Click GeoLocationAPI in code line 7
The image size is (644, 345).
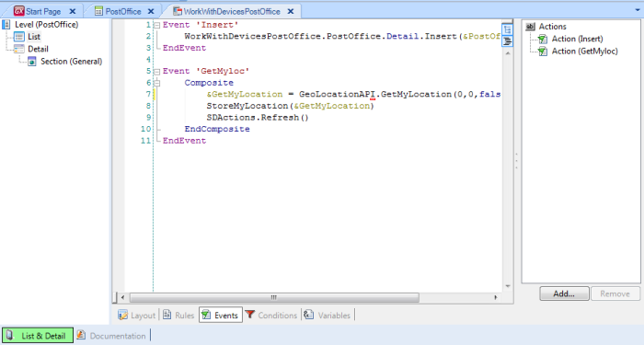click(338, 95)
